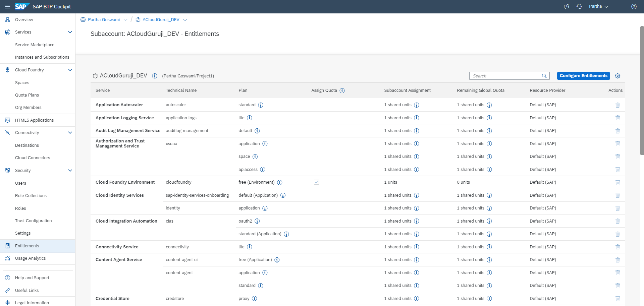This screenshot has height=306, width=644.
Task: Click trash icon for Connectivity Service row
Action: [618, 247]
